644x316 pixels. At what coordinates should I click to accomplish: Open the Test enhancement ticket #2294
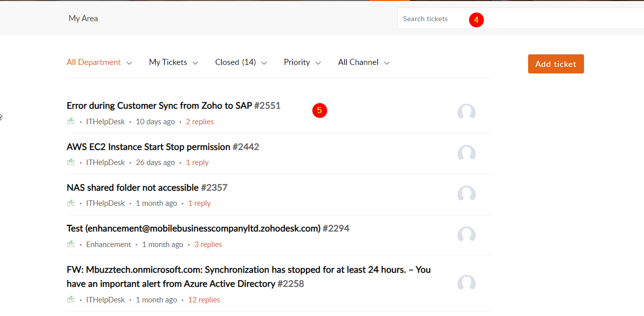coord(208,228)
